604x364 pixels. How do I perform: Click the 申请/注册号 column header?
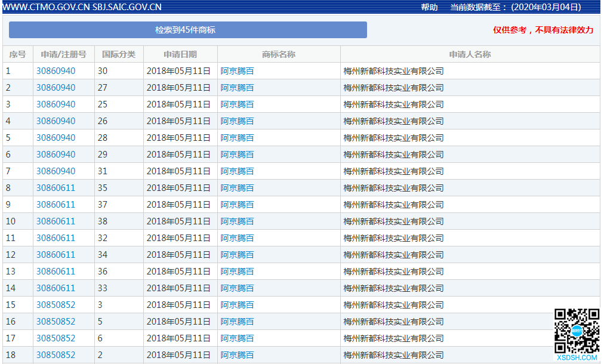coord(64,54)
